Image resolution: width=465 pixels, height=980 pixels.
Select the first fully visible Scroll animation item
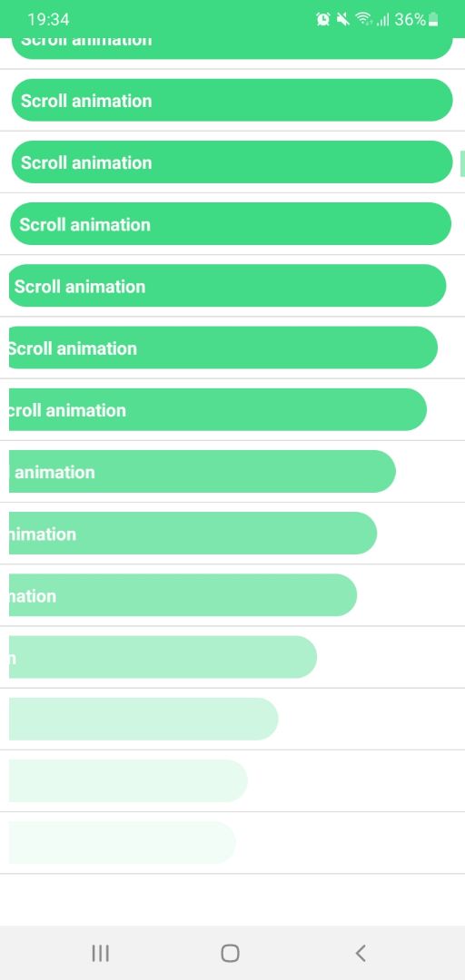pos(232,100)
